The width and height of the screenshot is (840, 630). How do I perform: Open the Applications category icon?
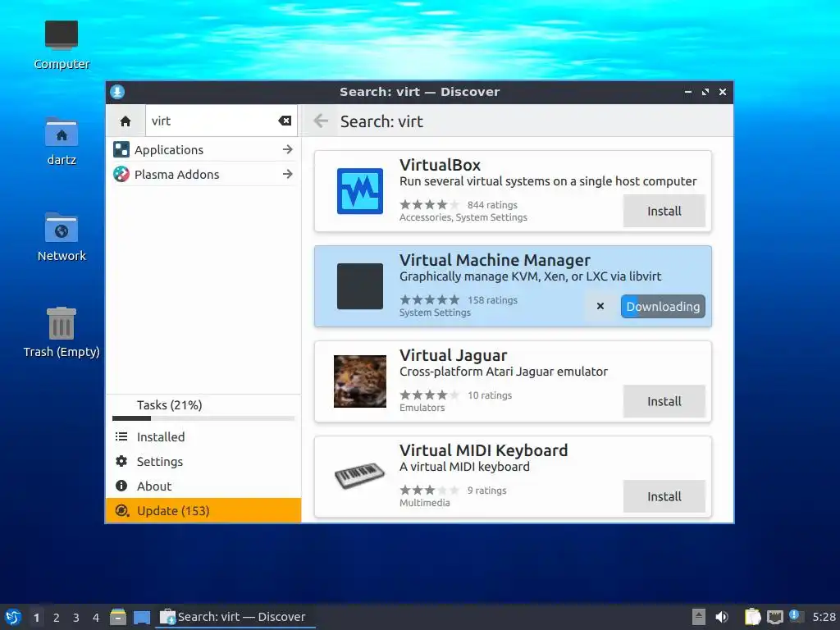(121, 149)
